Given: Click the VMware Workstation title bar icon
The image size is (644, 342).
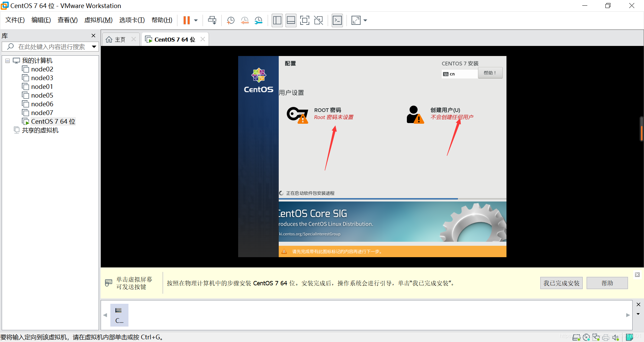Looking at the screenshot, I should pyautogui.click(x=5, y=6).
